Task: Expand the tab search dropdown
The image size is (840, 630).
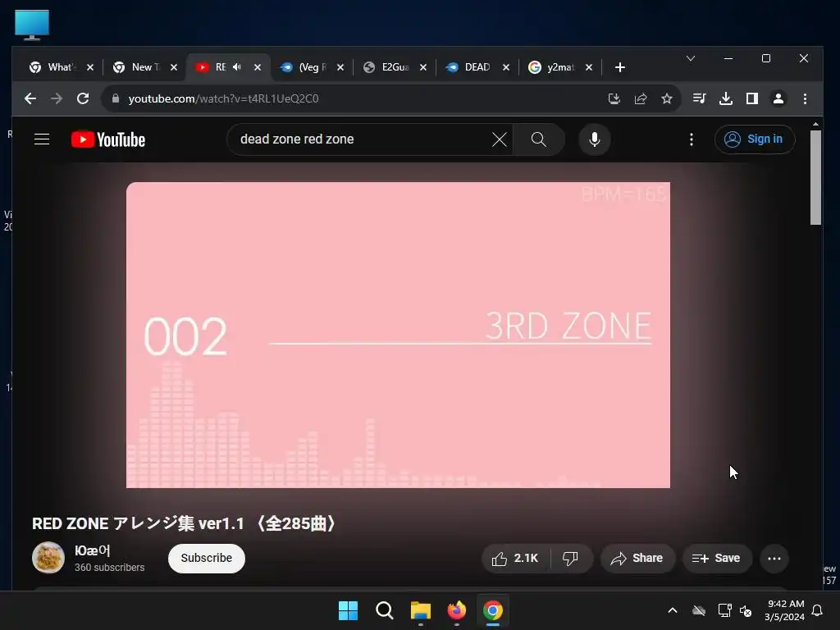Action: pos(691,58)
